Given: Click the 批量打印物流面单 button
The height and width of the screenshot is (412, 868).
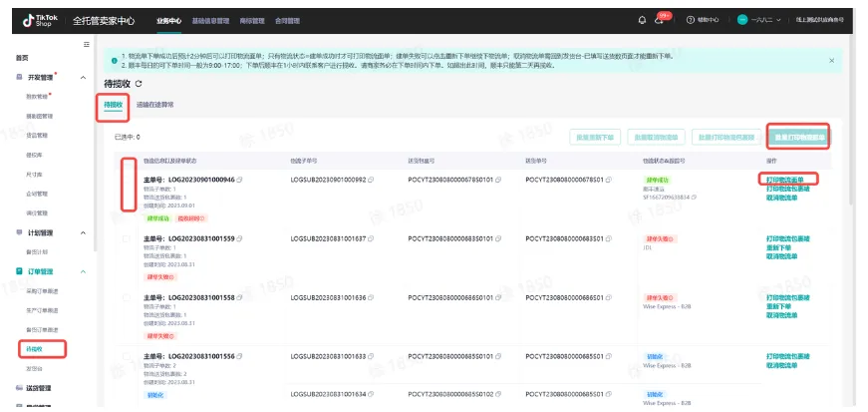Looking at the screenshot, I should 799,137.
